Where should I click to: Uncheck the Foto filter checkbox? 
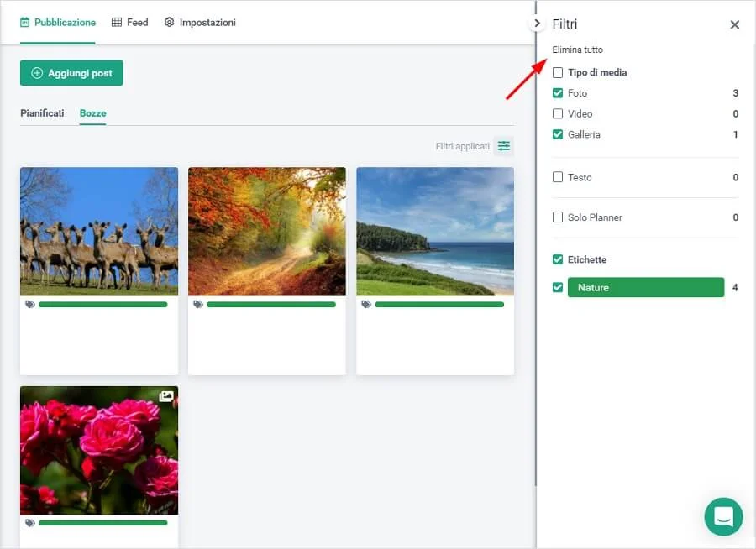[x=558, y=93]
